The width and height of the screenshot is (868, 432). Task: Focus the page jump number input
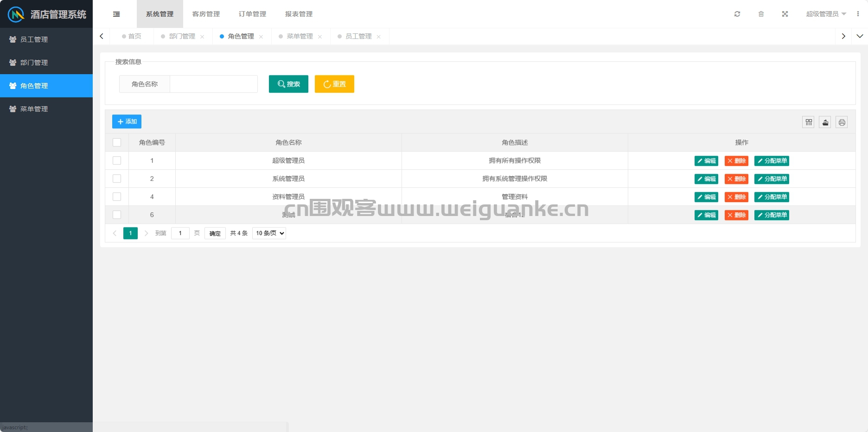click(180, 233)
